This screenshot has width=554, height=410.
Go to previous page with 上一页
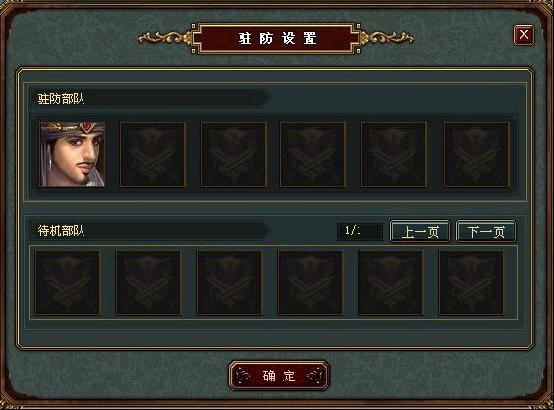pyautogui.click(x=420, y=232)
